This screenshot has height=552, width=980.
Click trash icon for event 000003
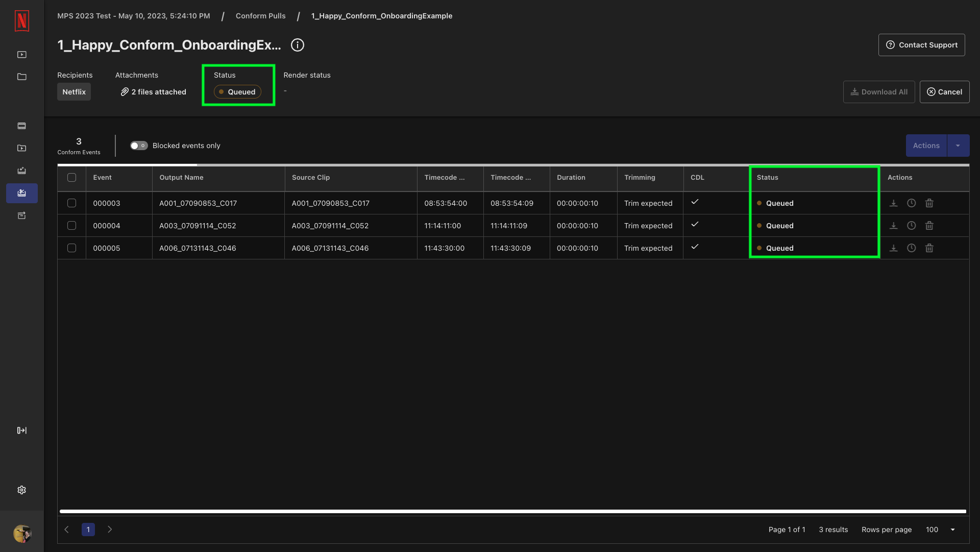click(x=929, y=203)
